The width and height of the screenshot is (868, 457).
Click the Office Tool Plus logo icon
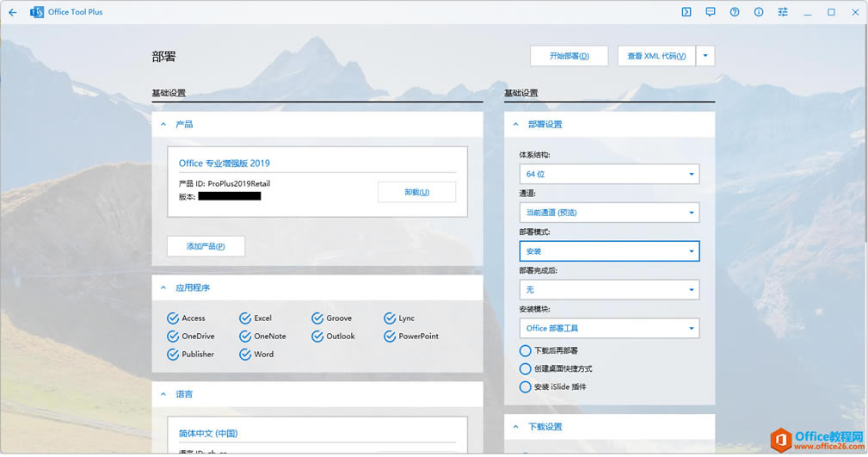[x=37, y=12]
